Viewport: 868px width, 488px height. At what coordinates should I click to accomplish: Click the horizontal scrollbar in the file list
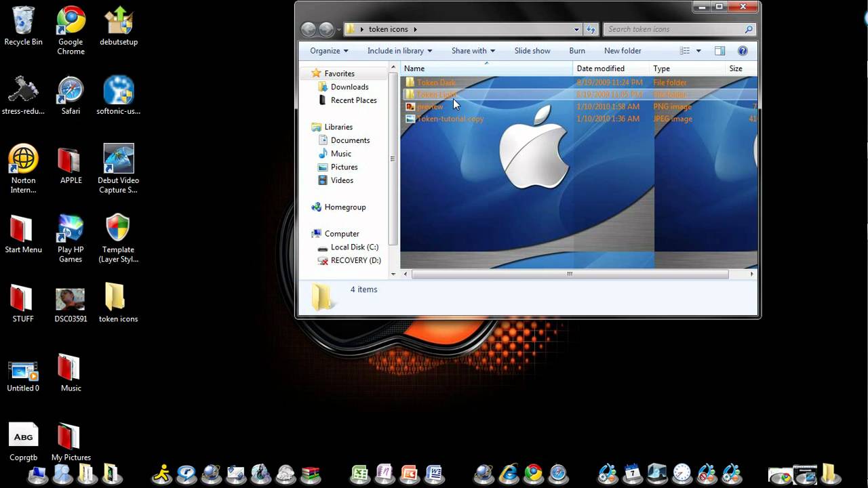pos(570,274)
